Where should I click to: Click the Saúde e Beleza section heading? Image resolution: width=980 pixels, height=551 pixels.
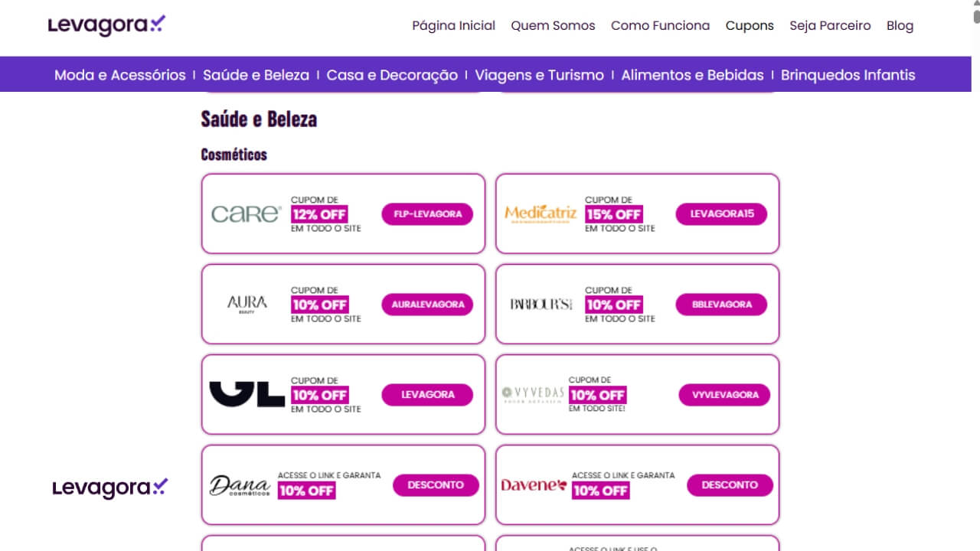pos(259,119)
